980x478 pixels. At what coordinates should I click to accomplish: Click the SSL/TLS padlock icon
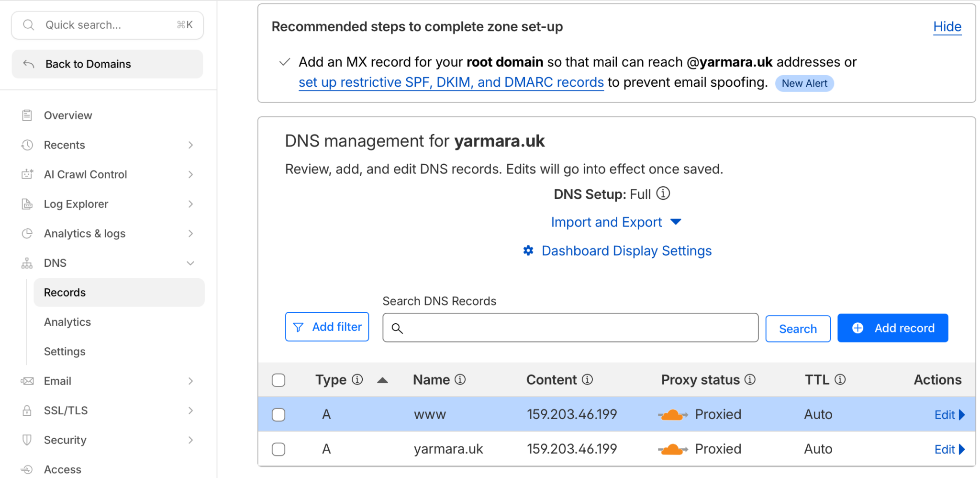(27, 410)
